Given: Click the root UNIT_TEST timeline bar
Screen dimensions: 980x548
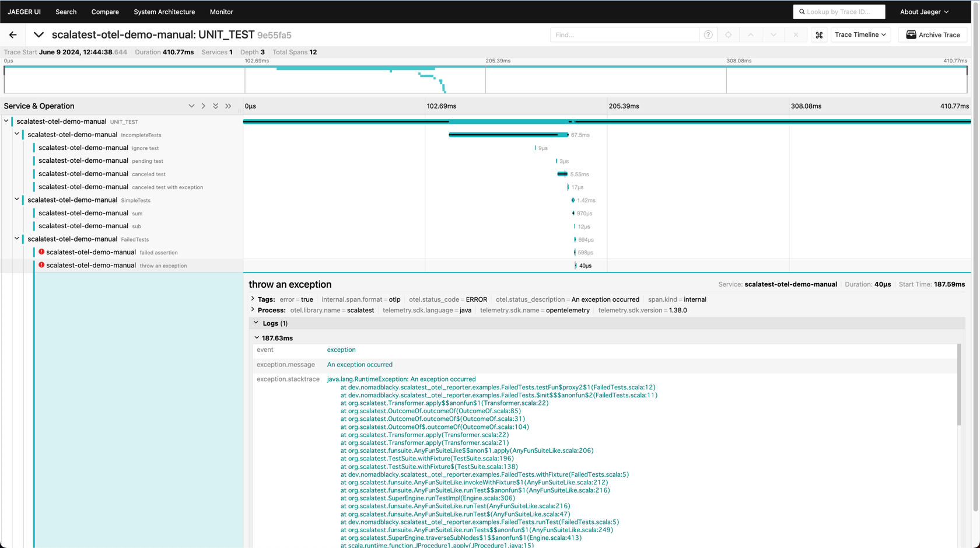Looking at the screenshot, I should click(x=607, y=121).
